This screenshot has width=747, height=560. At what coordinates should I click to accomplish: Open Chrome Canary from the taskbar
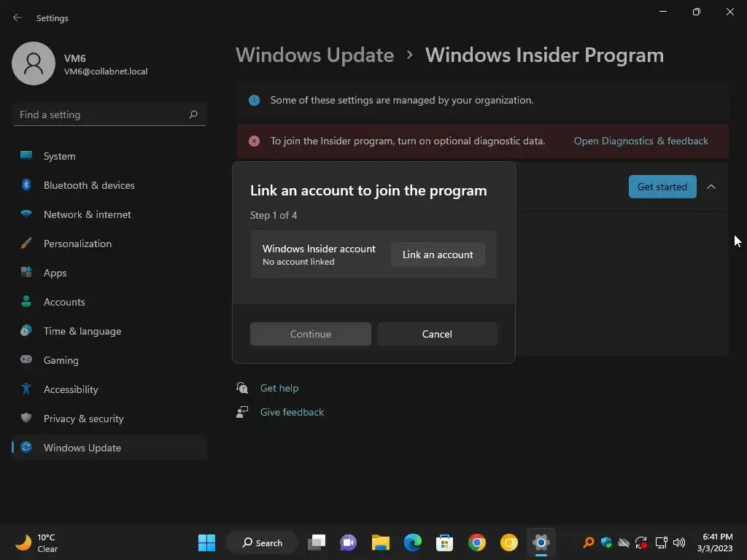[508, 542]
